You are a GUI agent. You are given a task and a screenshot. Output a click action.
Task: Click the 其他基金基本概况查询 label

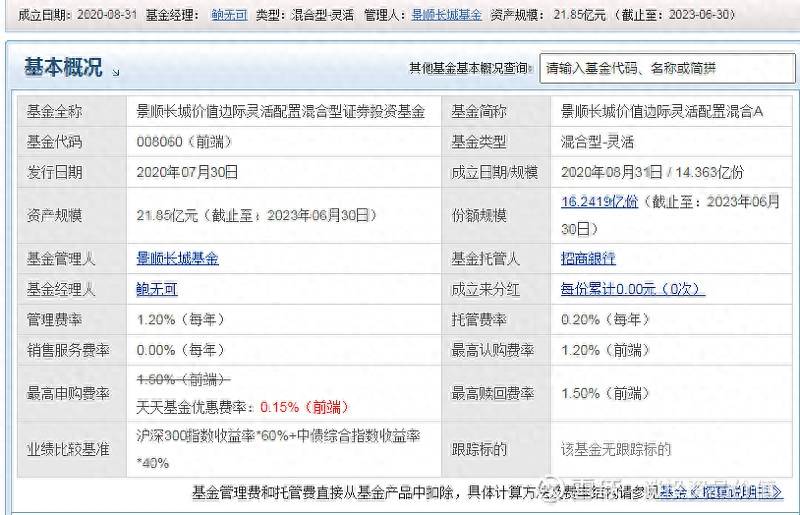coord(471,68)
